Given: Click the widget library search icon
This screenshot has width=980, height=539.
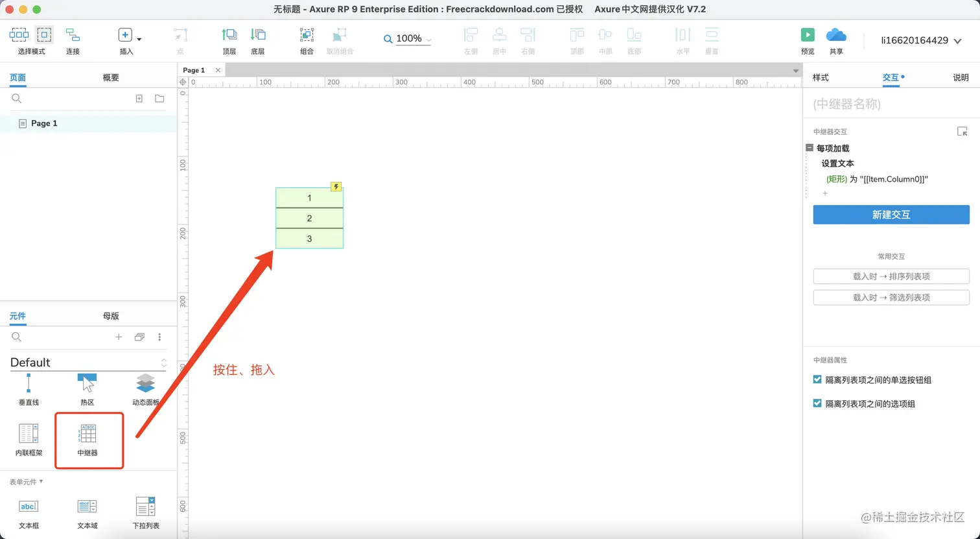Looking at the screenshot, I should pyautogui.click(x=17, y=337).
